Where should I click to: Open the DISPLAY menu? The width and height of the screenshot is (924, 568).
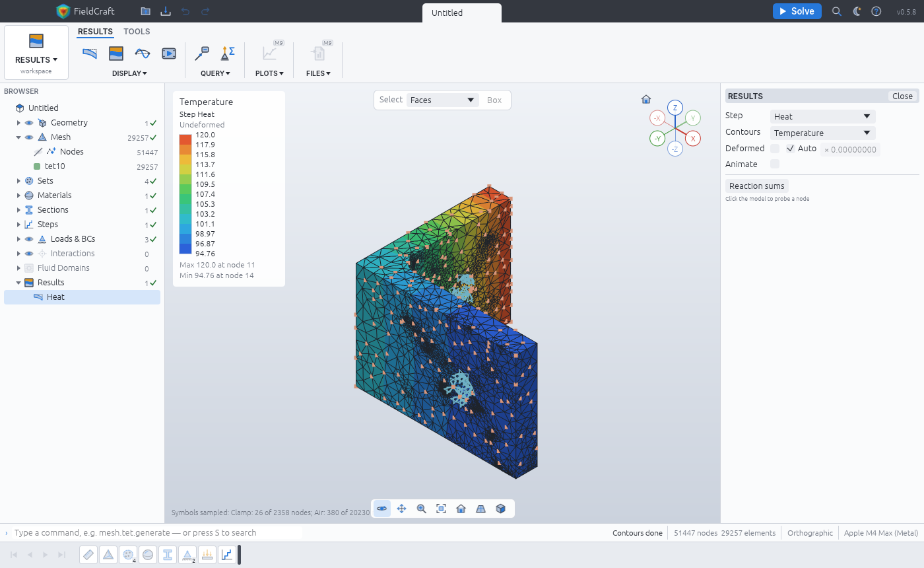coord(129,73)
